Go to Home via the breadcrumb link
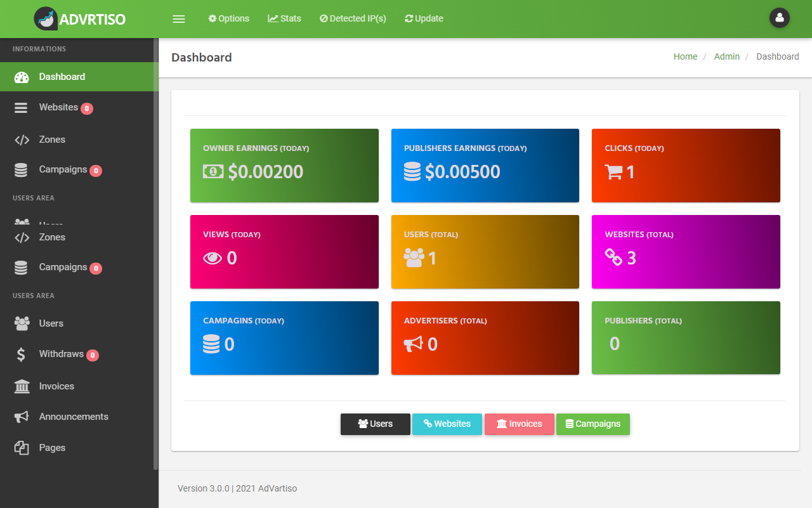812x508 pixels. click(685, 56)
